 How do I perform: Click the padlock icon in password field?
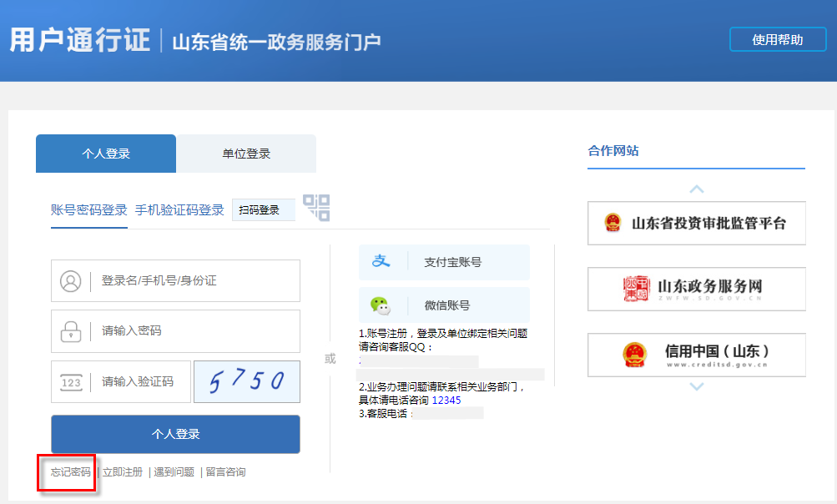[x=71, y=331]
